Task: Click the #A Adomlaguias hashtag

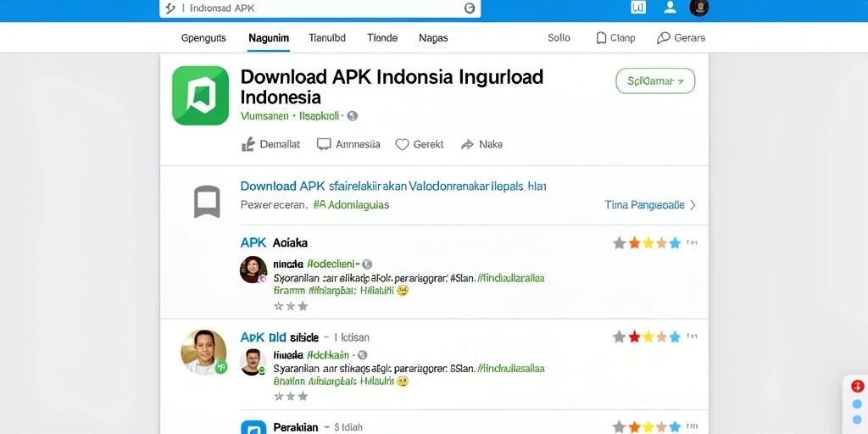Action: pyautogui.click(x=351, y=205)
